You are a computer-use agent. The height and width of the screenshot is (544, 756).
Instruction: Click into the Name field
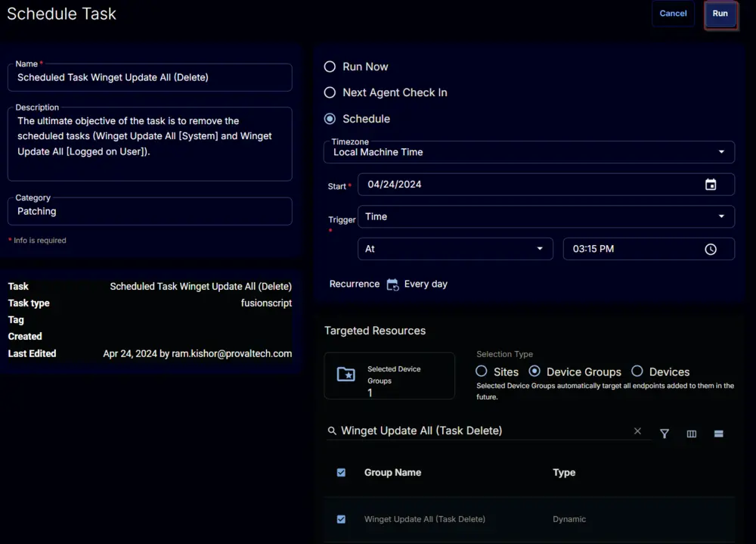click(x=150, y=78)
